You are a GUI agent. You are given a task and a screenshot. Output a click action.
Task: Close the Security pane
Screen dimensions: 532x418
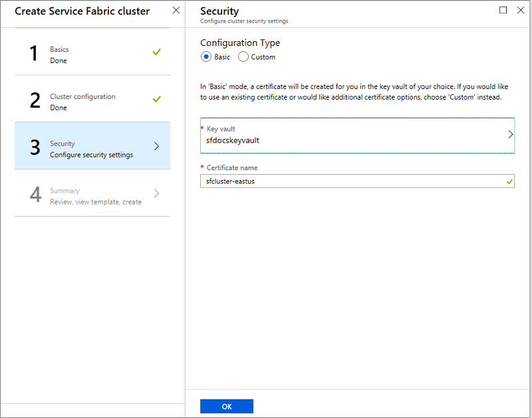tap(521, 11)
